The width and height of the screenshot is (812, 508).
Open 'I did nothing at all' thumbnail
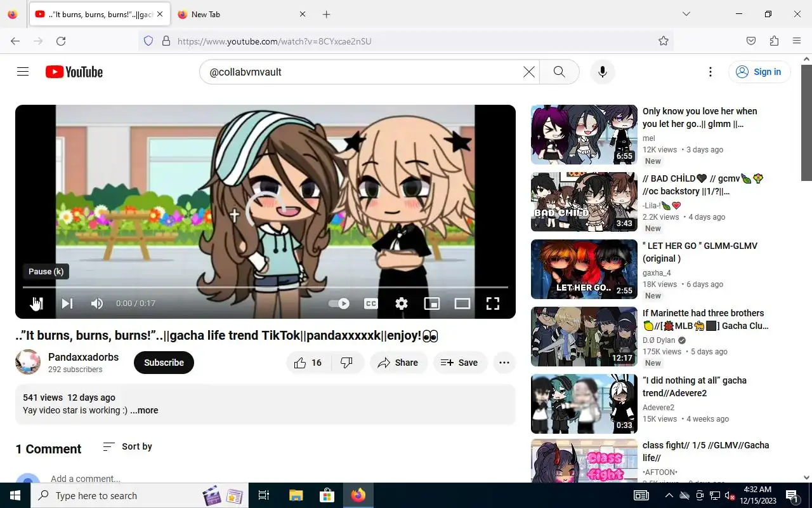coord(584,404)
